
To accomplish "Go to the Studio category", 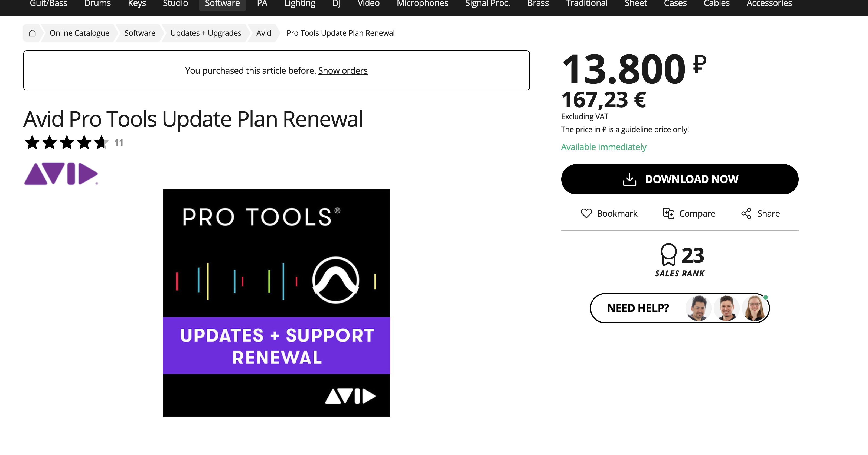I will [x=175, y=4].
